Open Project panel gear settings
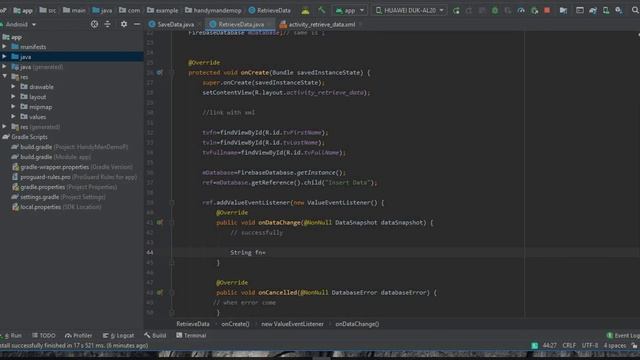Viewport: 640px width, 360px height. 124,24
